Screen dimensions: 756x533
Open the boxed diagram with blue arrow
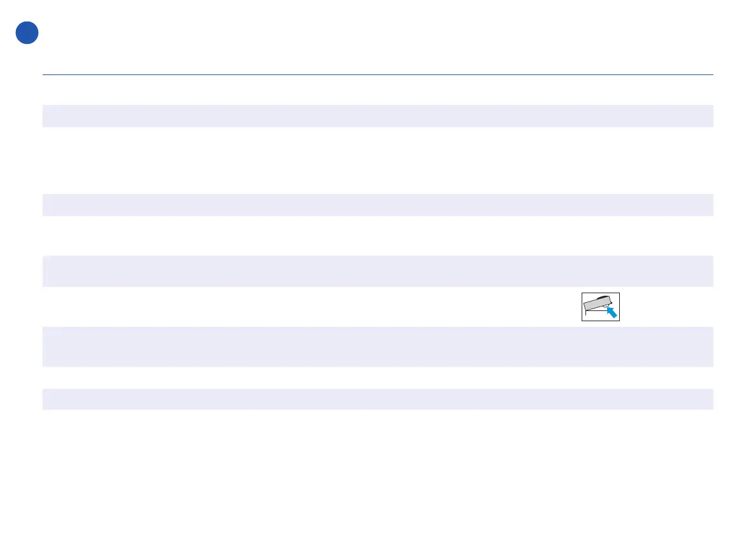600,307
